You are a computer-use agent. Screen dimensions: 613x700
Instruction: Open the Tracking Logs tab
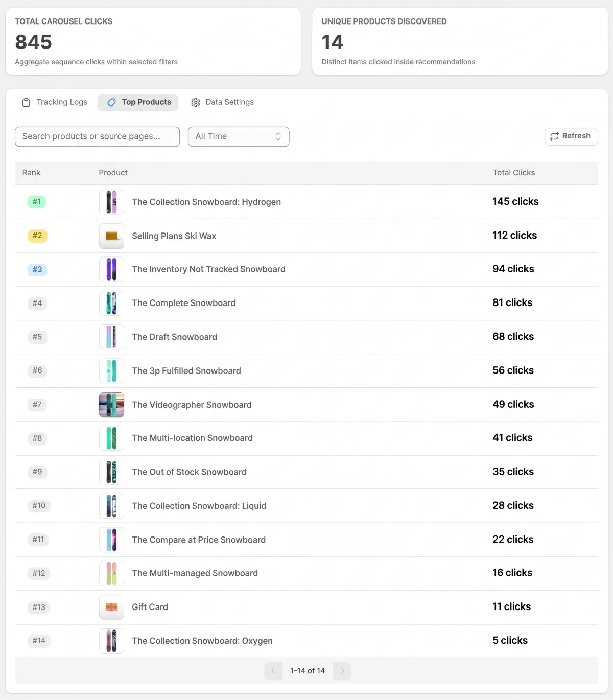pyautogui.click(x=55, y=102)
